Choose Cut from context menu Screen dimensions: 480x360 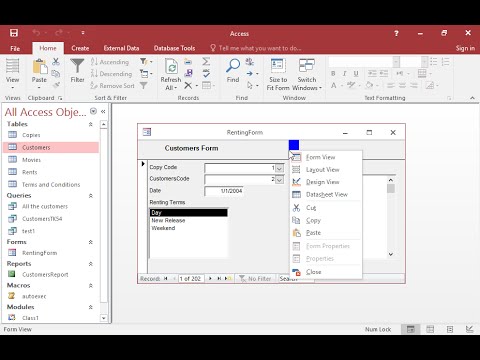pyautogui.click(x=326, y=208)
